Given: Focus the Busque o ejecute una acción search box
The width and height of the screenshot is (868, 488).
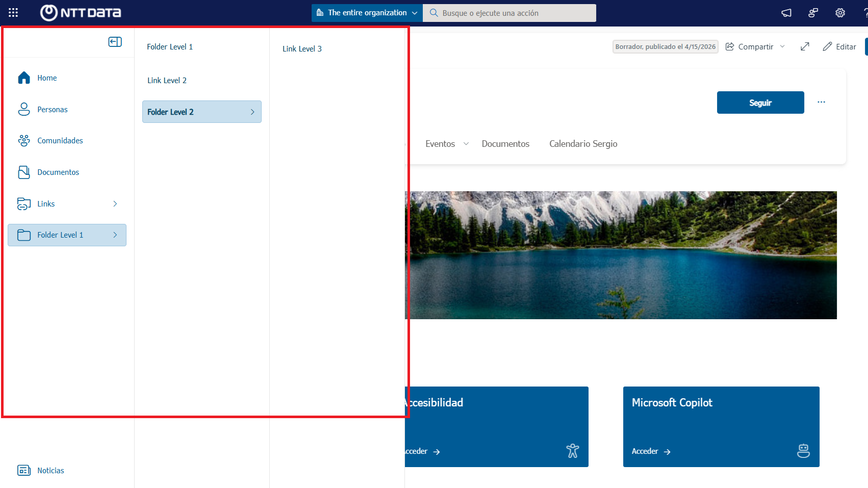Looking at the screenshot, I should pyautogui.click(x=509, y=13).
